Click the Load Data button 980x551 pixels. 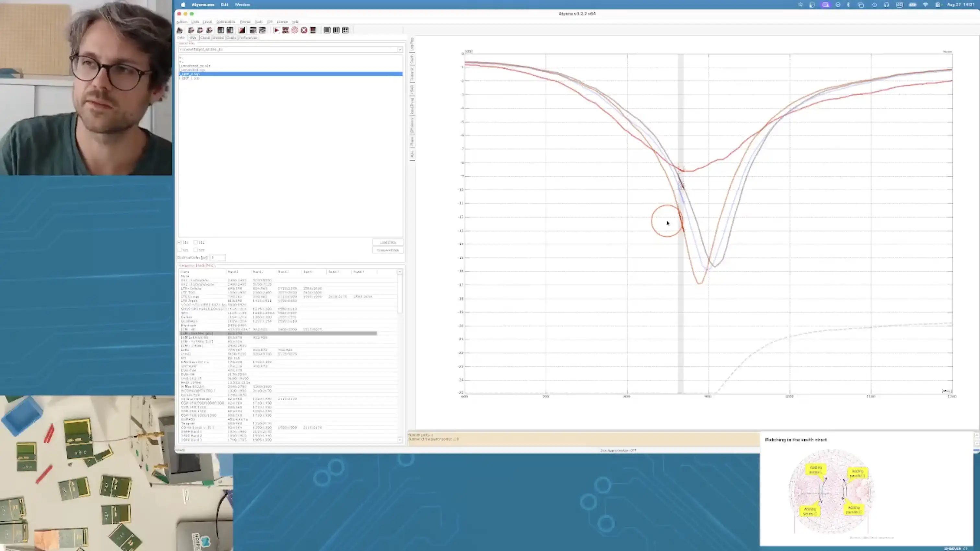[388, 242]
